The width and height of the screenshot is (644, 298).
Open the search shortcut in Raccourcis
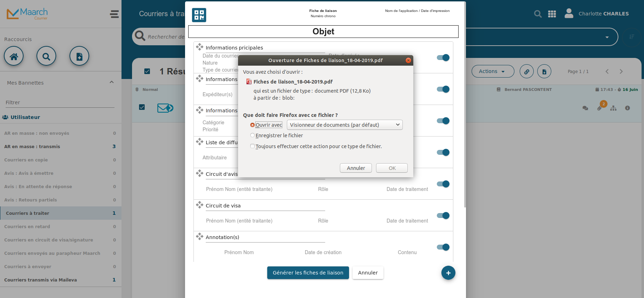click(46, 56)
